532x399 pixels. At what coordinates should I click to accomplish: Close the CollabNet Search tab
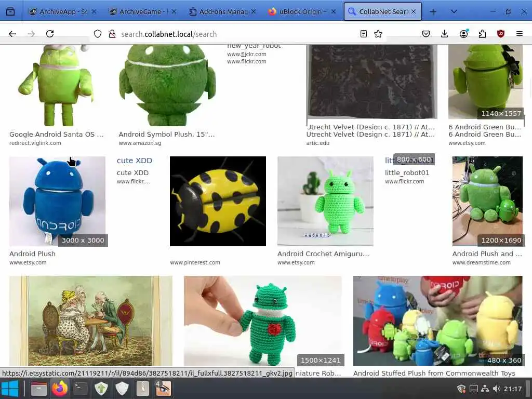pyautogui.click(x=413, y=11)
